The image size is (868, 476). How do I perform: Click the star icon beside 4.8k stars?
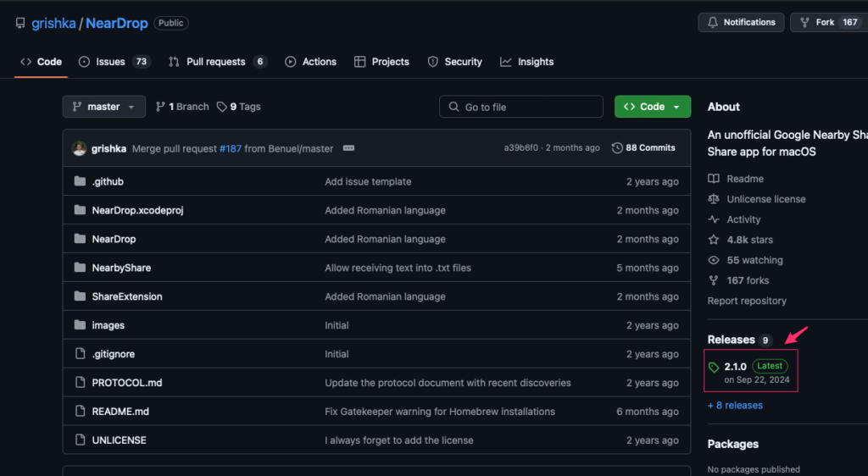(x=714, y=240)
